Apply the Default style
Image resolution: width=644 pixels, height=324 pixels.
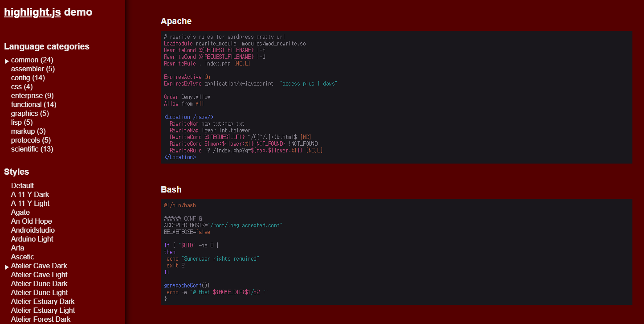(x=22, y=185)
